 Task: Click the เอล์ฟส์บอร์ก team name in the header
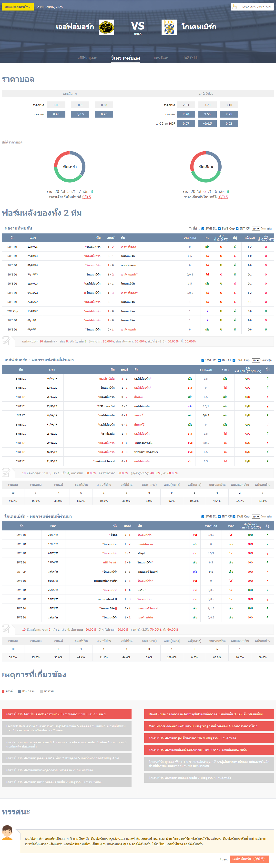coord(75,27)
